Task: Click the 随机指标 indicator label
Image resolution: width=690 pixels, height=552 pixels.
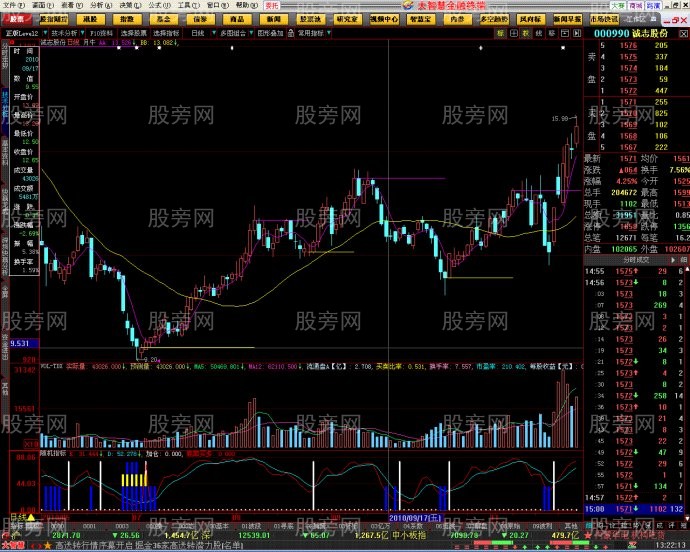Action: 53,453
